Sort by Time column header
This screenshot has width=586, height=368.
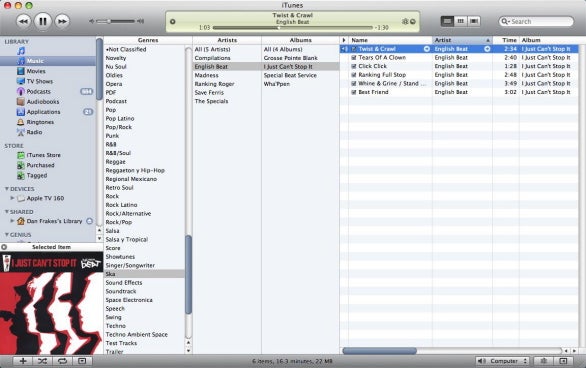pos(506,40)
